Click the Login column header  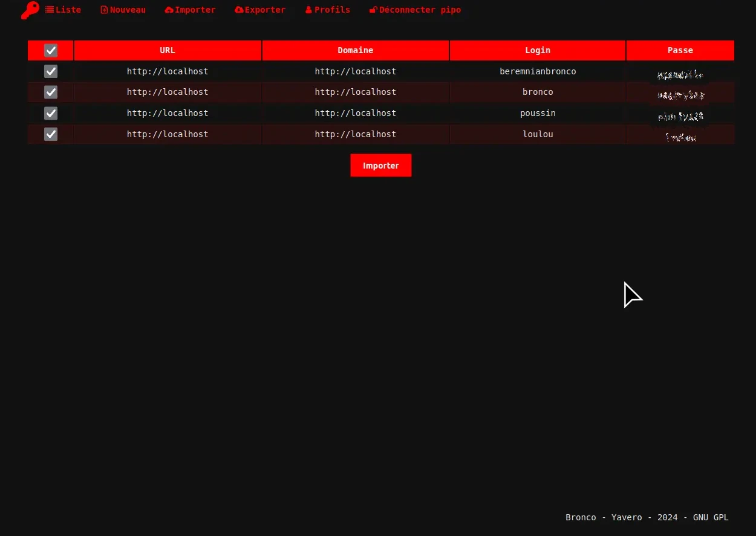pos(538,51)
